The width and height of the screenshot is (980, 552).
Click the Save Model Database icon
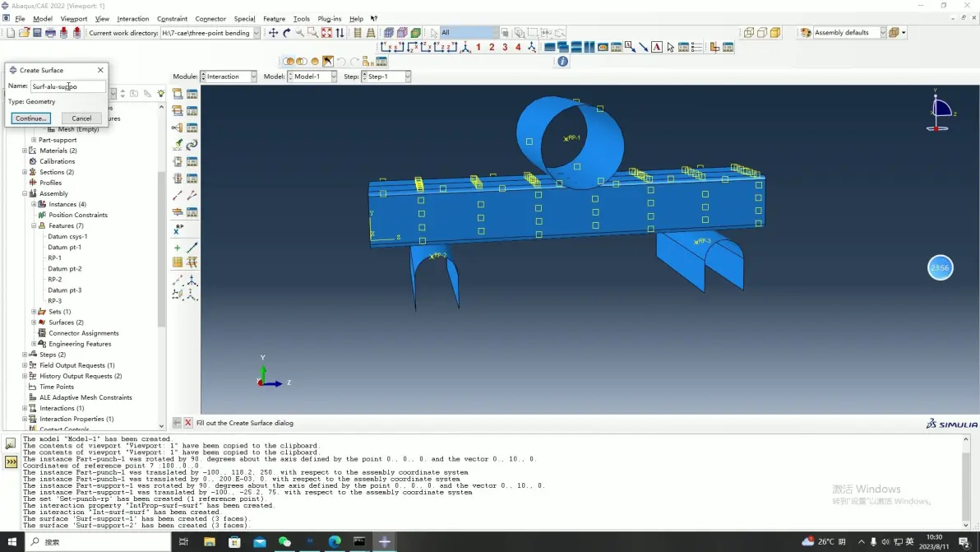tap(37, 33)
